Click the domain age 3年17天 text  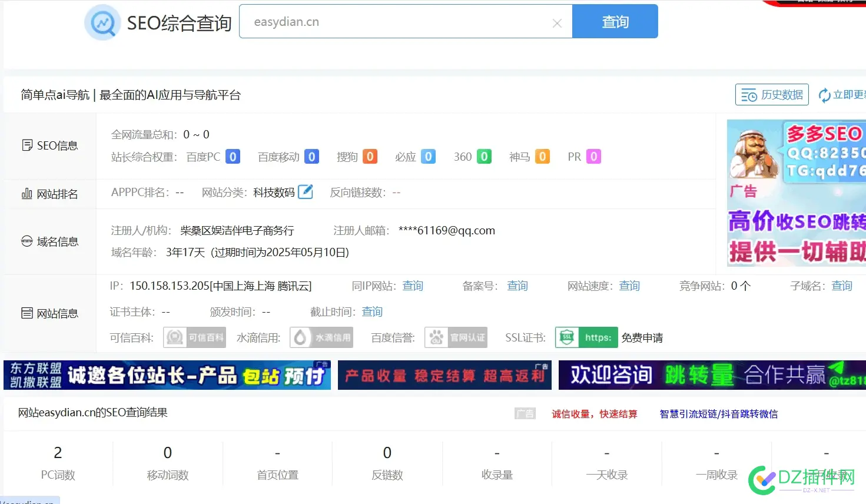(x=185, y=253)
